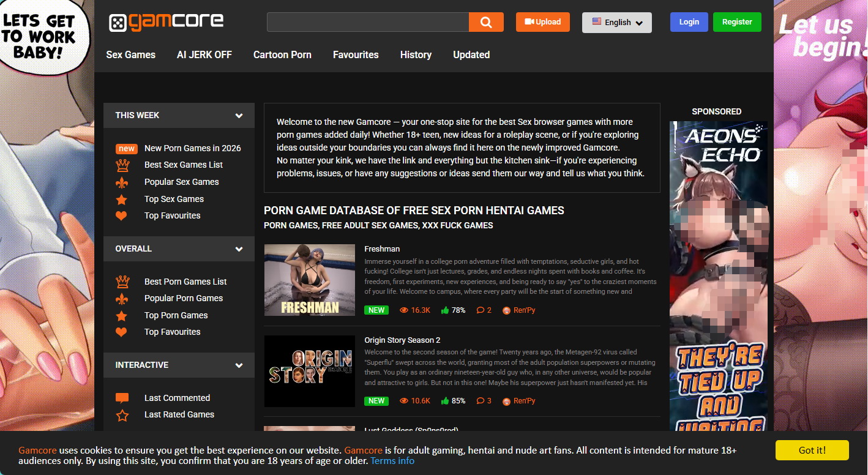The height and width of the screenshot is (475, 868).
Task: Click the fleur-de-lis icon beside Popular Porn Games
Action: tap(122, 299)
